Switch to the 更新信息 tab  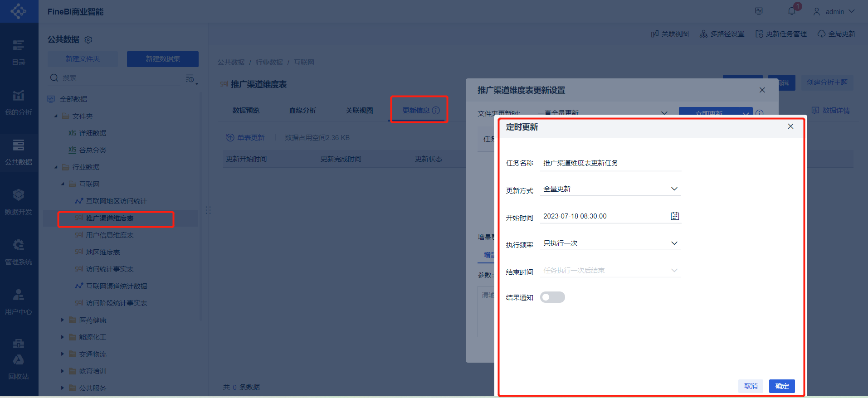[416, 110]
